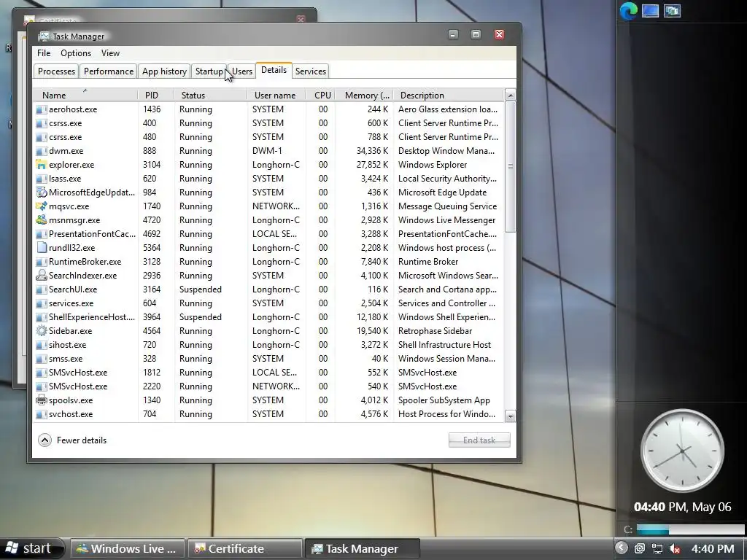Open the File menu

tap(44, 52)
